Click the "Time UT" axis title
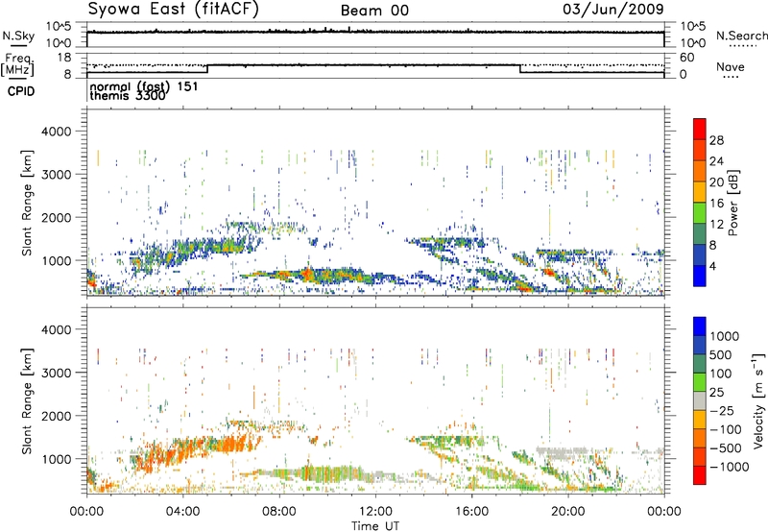The image size is (768, 532). click(375, 525)
